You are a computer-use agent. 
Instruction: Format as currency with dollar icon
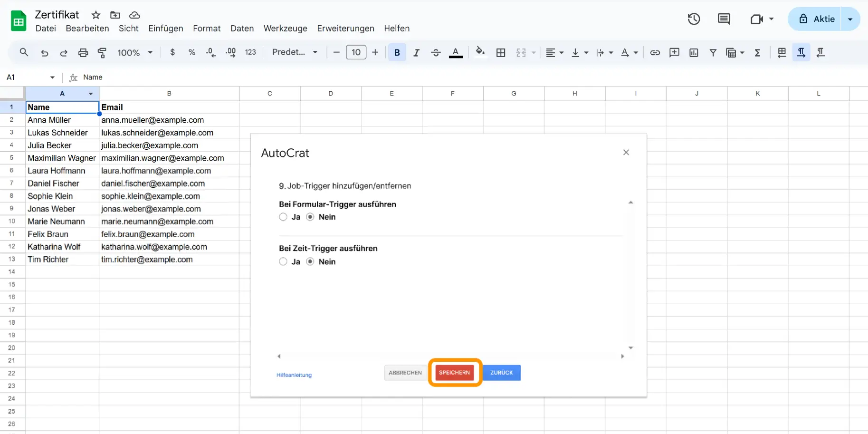(172, 52)
